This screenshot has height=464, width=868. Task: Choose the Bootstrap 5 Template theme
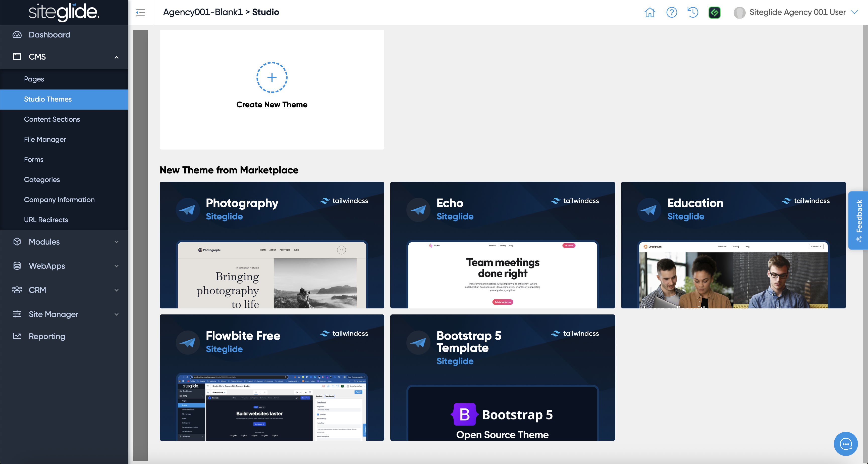(502, 377)
